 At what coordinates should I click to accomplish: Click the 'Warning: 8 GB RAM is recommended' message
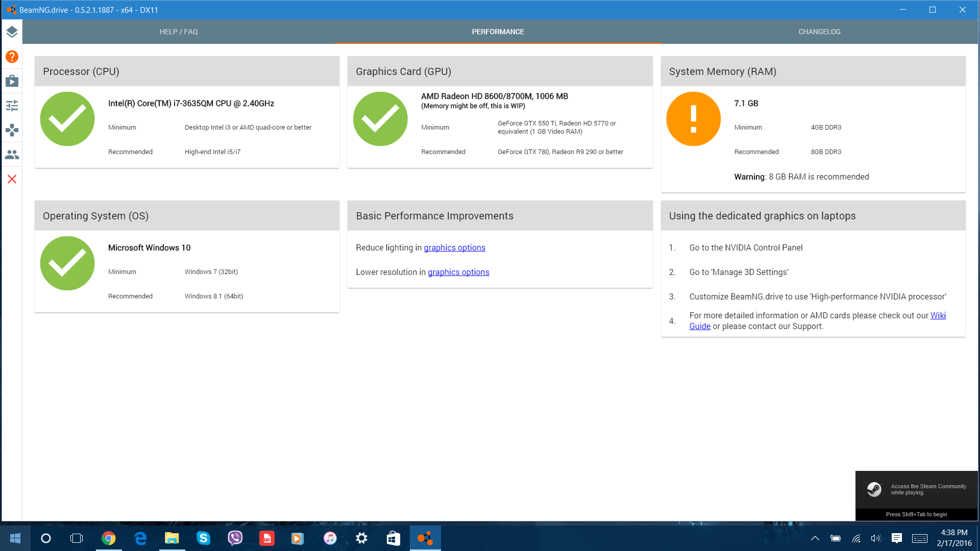click(x=801, y=177)
